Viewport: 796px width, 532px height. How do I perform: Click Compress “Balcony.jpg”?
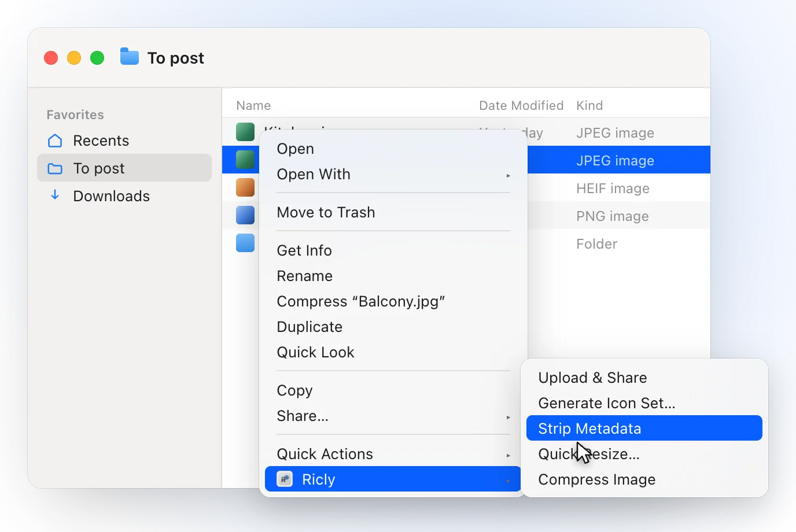(x=393, y=301)
